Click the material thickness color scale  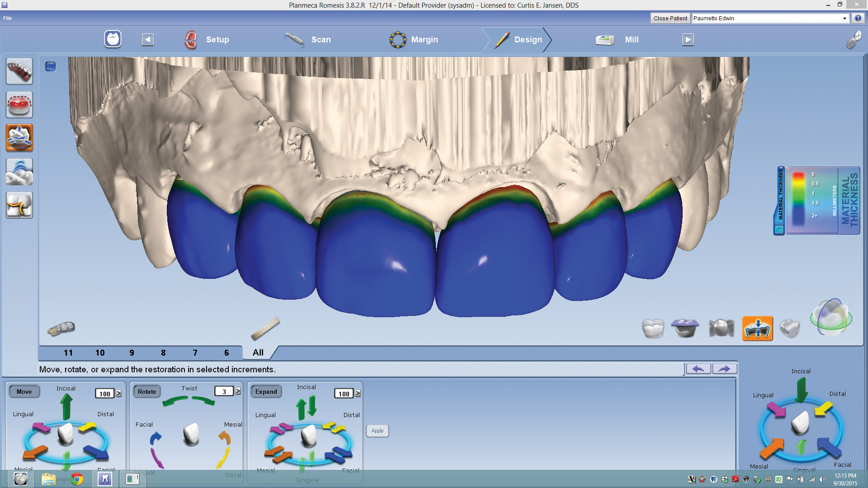click(798, 199)
